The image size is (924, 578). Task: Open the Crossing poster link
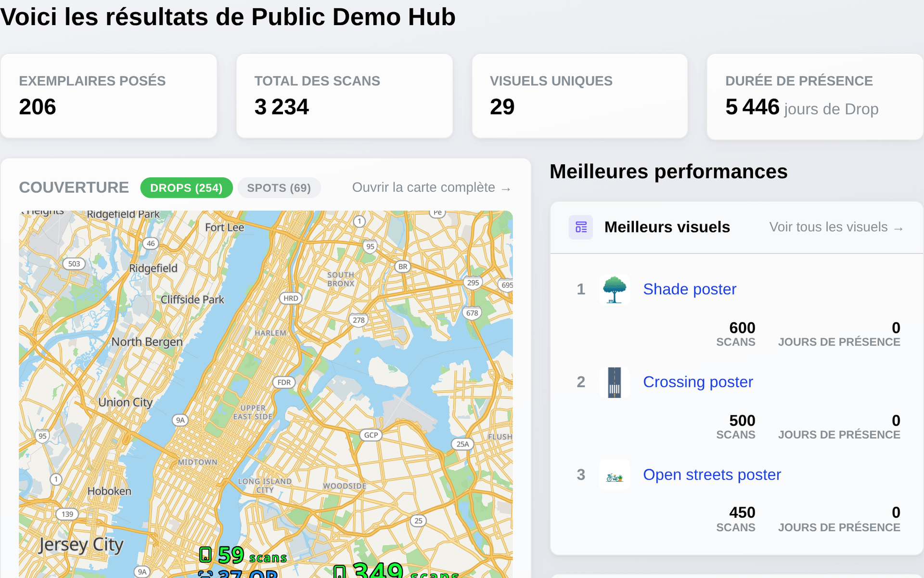coord(698,382)
